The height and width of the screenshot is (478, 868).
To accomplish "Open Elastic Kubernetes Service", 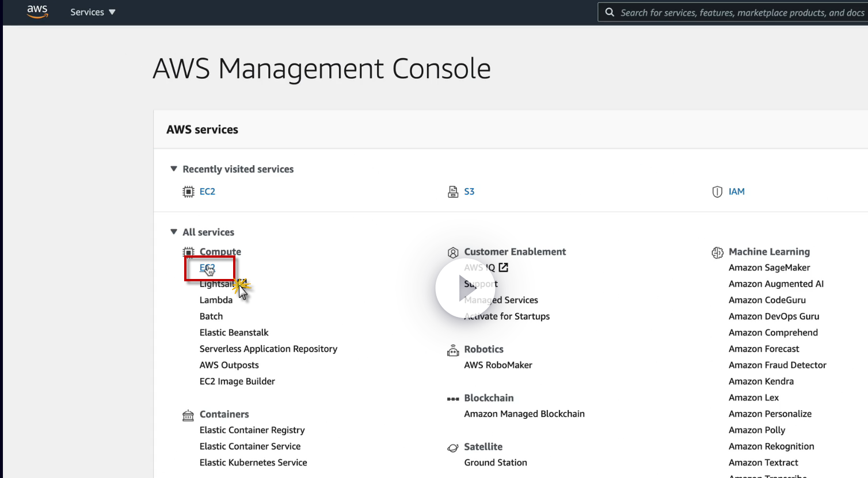I will 253,462.
